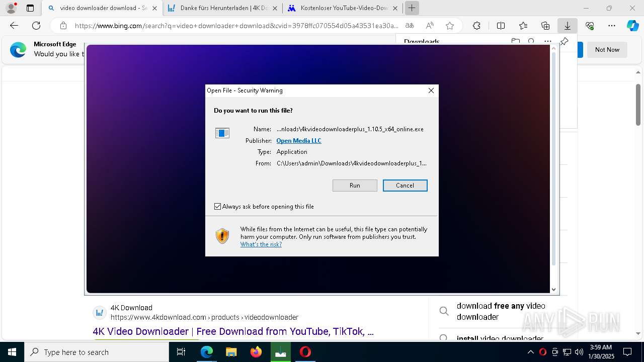Screen dimensions: 644x362
Task: Cancel the security warning dialog
Action: tap(405, 186)
